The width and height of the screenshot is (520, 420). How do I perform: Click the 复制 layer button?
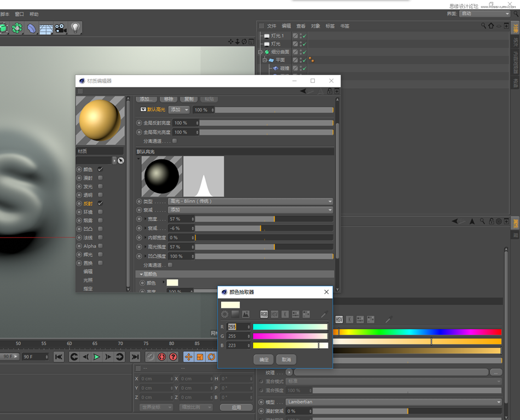189,99
